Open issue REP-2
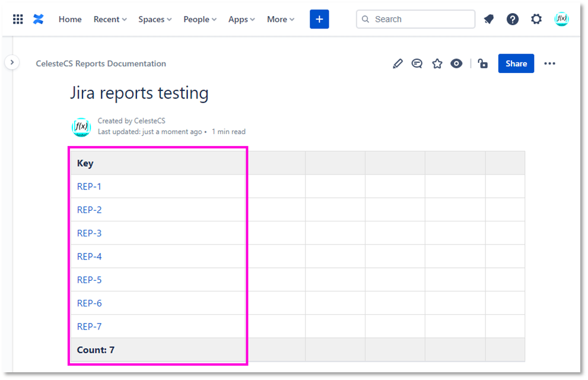 [x=89, y=210]
